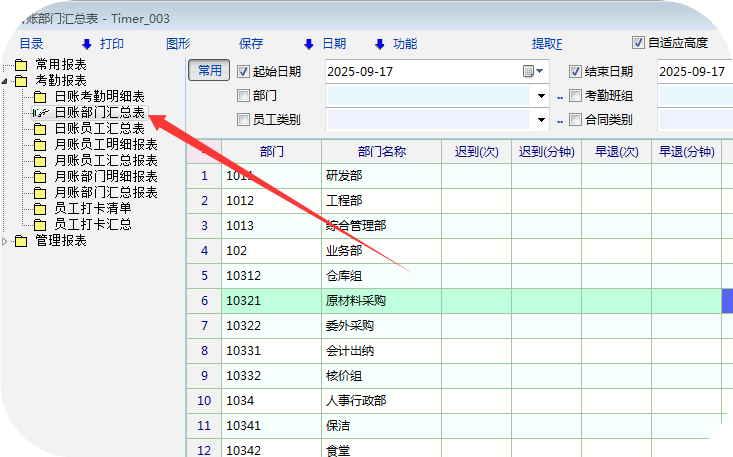Image resolution: width=733 pixels, height=457 pixels.
Task: Click the 提取F button
Action: pyautogui.click(x=547, y=44)
